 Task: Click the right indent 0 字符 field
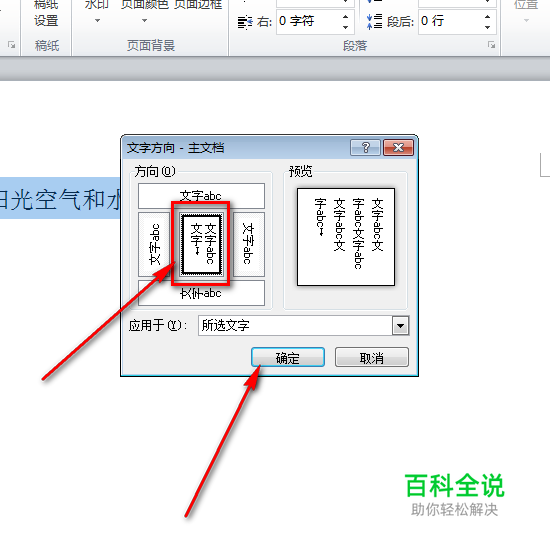308,22
